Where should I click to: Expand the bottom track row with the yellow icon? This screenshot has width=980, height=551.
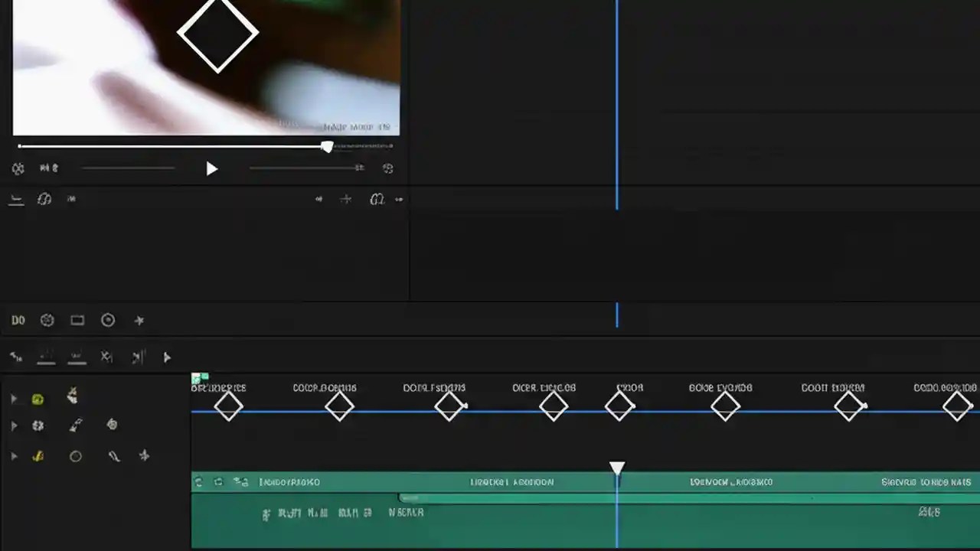(x=14, y=456)
